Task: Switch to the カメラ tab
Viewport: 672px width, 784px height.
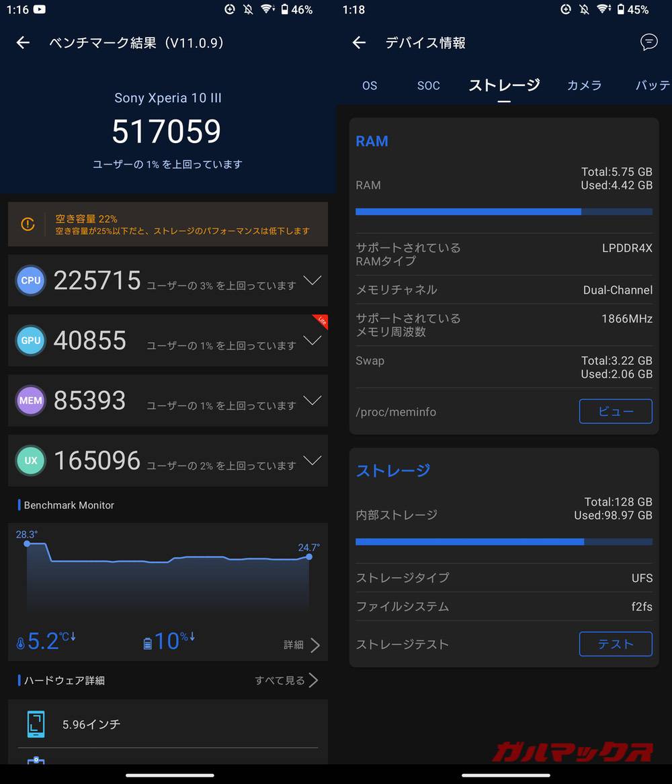Action: point(584,85)
